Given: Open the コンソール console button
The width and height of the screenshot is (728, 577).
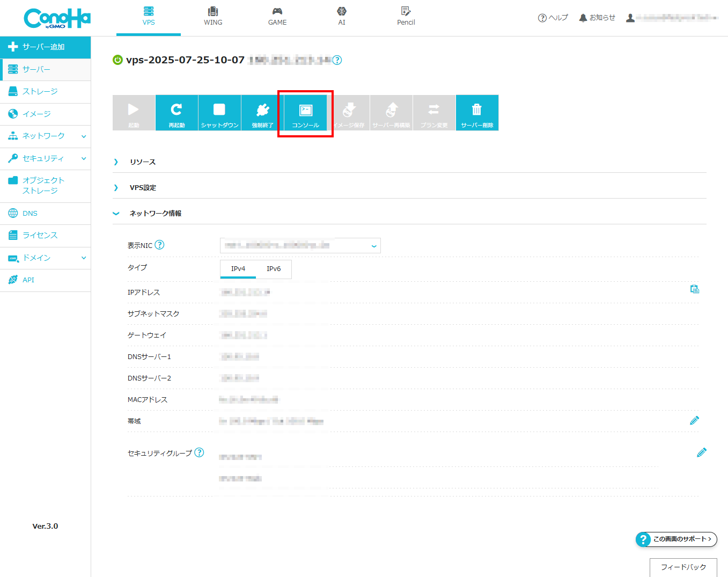Looking at the screenshot, I should coord(305,113).
